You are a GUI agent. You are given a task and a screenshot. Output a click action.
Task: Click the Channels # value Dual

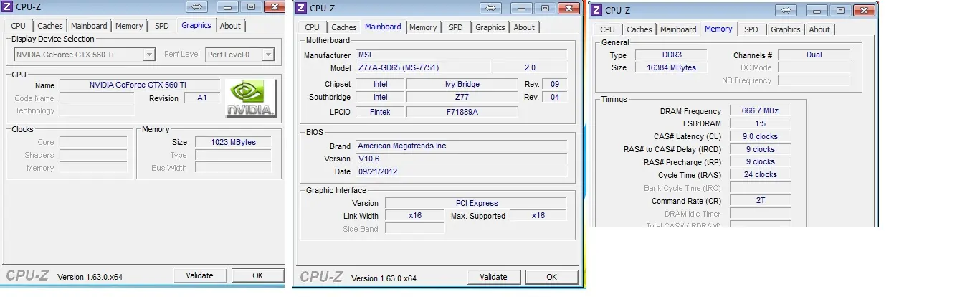point(814,55)
